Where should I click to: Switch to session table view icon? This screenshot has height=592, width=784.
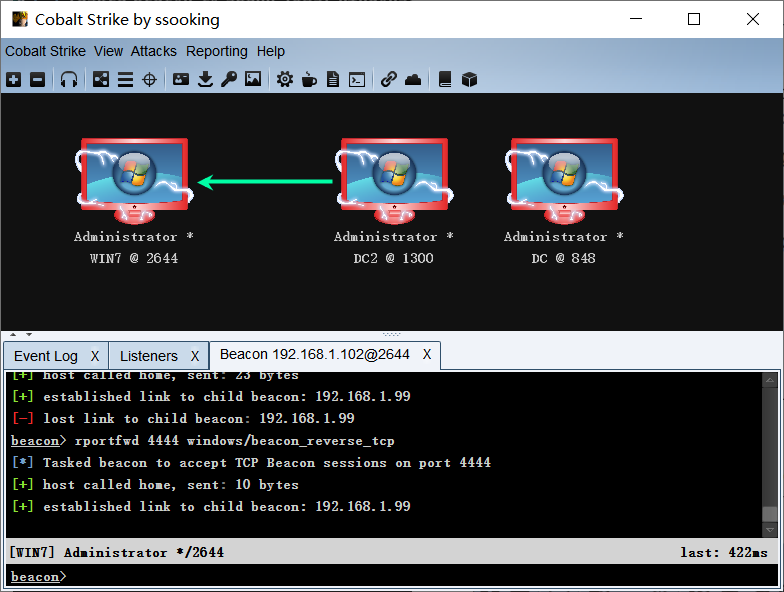[125, 79]
